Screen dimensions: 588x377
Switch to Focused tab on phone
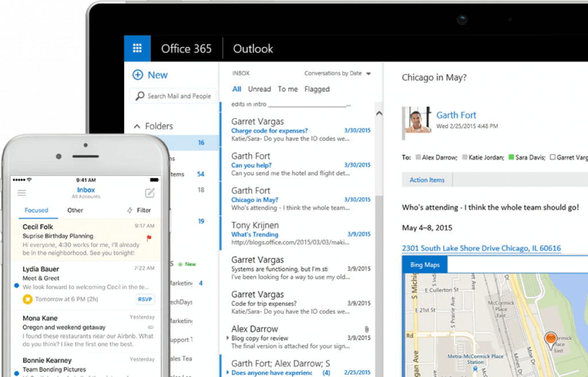point(36,210)
